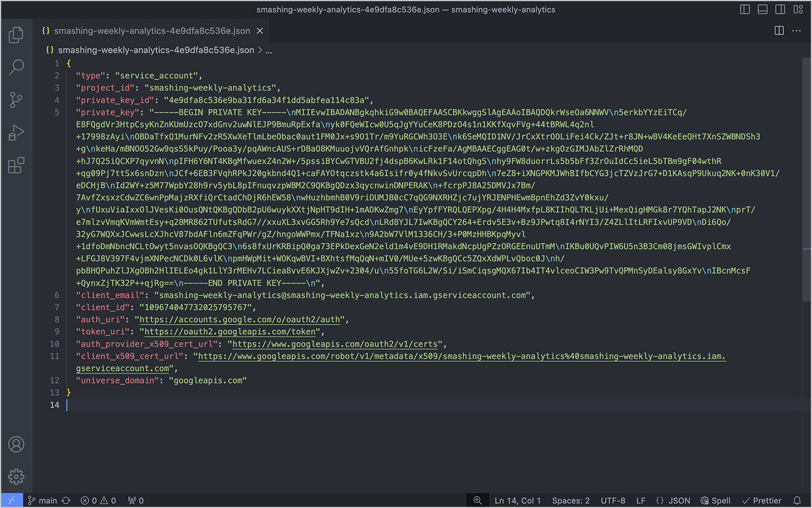Open the Explorer sidebar icon
Viewport: 812px width, 508px height.
coord(16,34)
